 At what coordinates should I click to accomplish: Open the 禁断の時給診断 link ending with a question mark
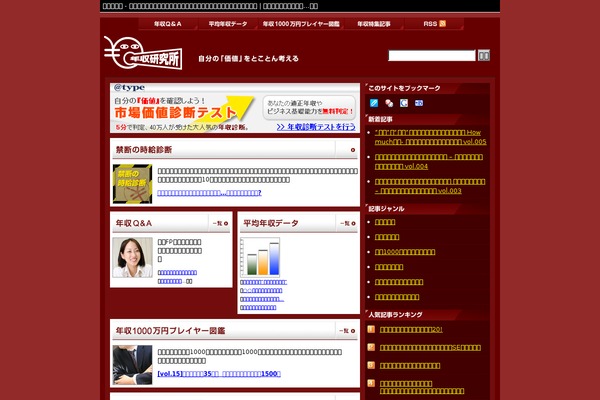(209, 193)
